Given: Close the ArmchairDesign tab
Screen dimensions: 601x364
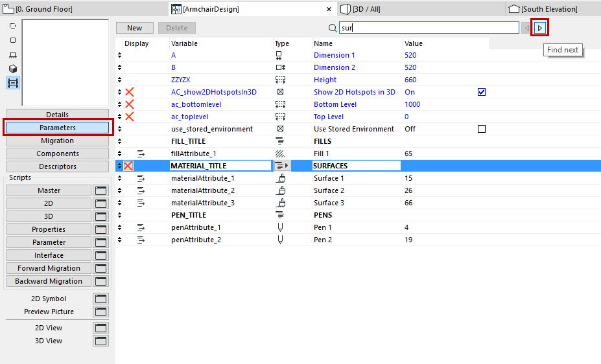Looking at the screenshot, I should pos(329,9).
